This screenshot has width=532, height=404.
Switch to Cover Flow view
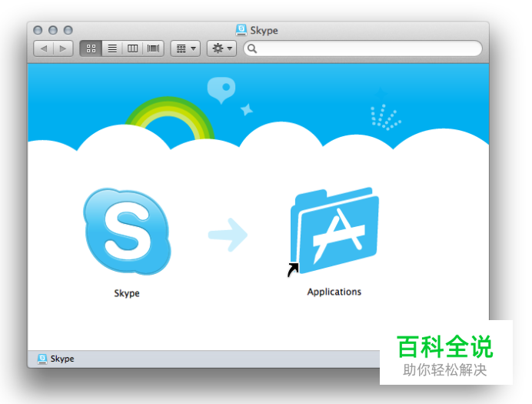tap(153, 48)
